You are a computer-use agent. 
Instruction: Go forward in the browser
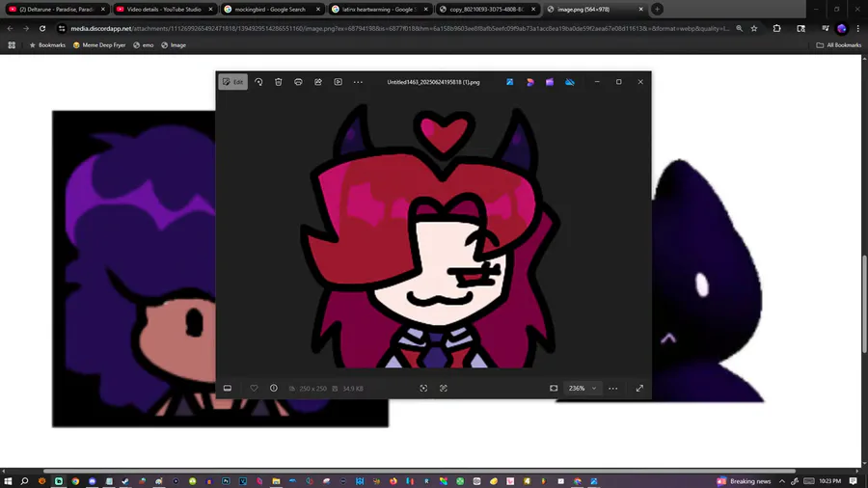click(x=25, y=28)
